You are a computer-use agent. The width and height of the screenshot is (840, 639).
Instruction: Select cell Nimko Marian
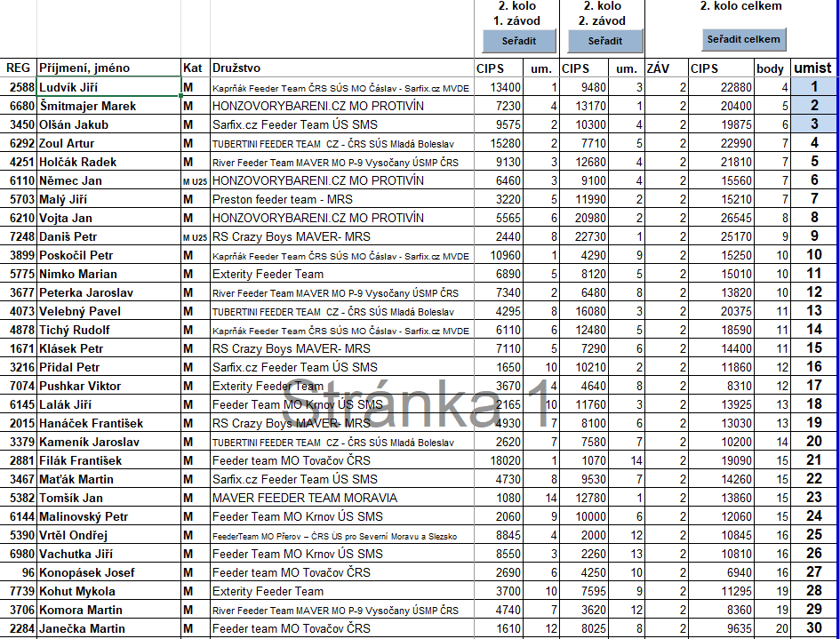coord(109,274)
